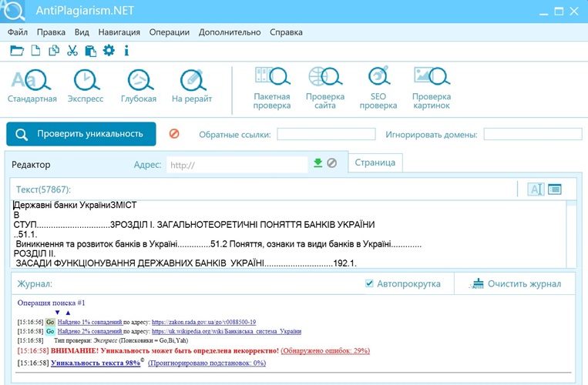Load page with green download arrow
This screenshot has height=385, width=588.
[318, 163]
